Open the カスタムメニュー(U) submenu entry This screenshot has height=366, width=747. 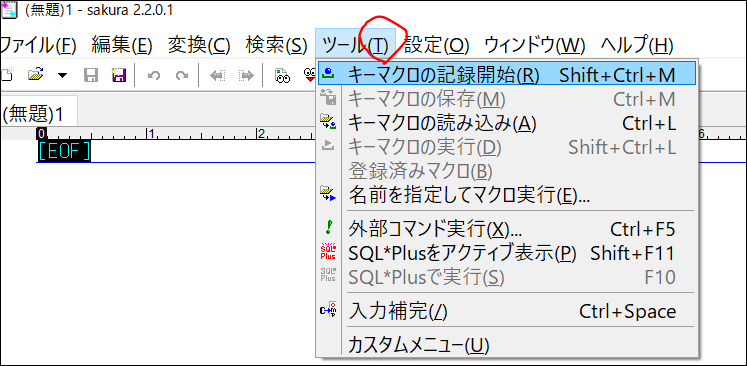pyautogui.click(x=507, y=345)
